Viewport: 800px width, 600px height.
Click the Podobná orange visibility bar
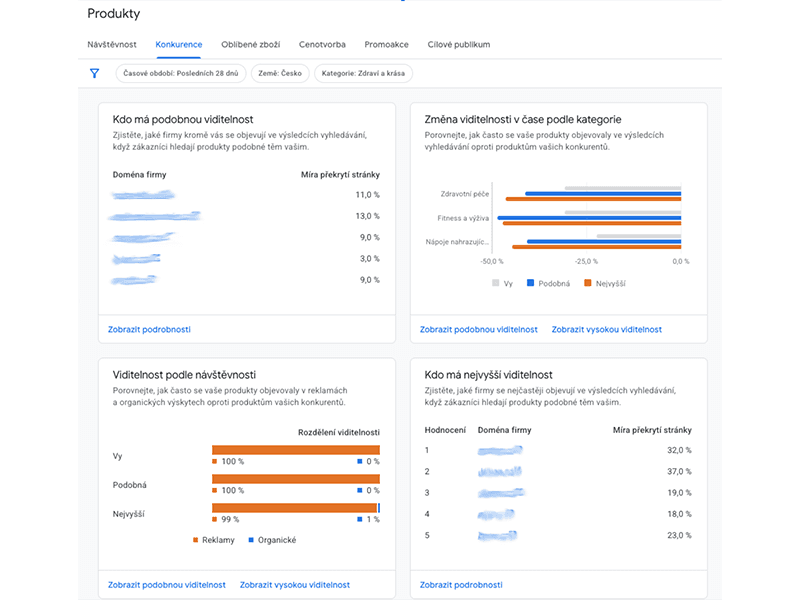[296, 479]
